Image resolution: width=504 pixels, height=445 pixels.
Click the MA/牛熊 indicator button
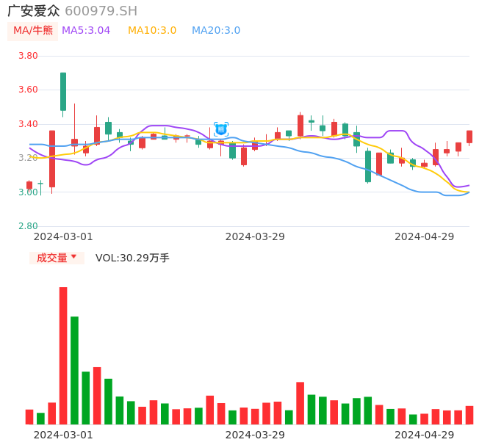(33, 31)
